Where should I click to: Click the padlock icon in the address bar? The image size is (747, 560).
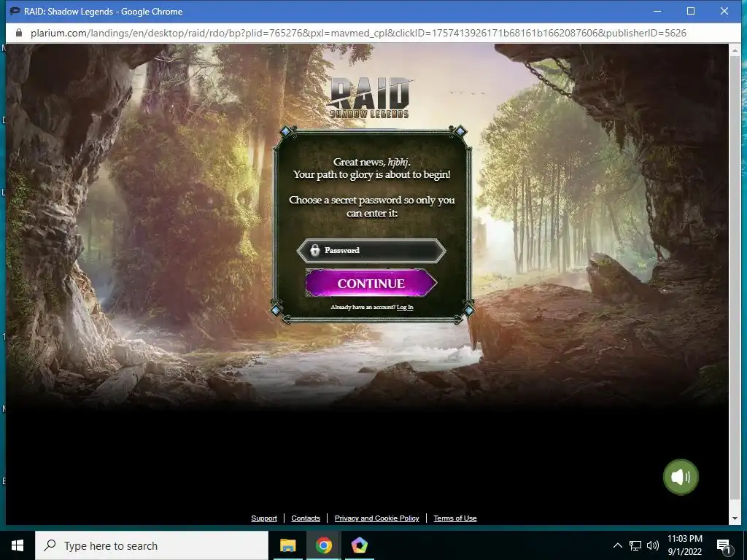(x=19, y=33)
